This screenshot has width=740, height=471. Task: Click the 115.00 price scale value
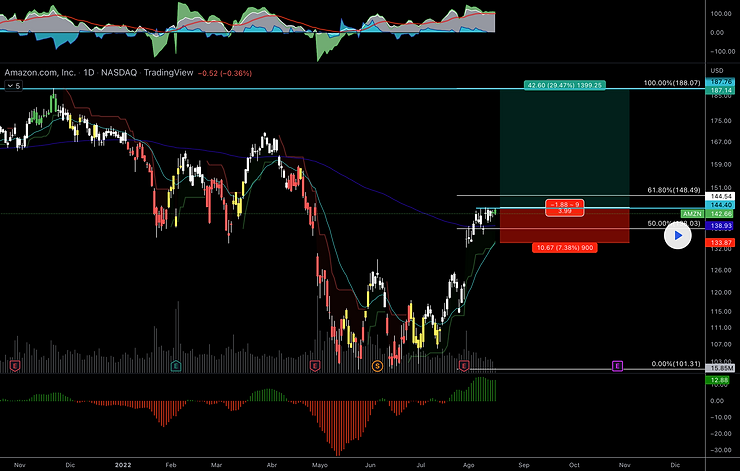point(719,311)
